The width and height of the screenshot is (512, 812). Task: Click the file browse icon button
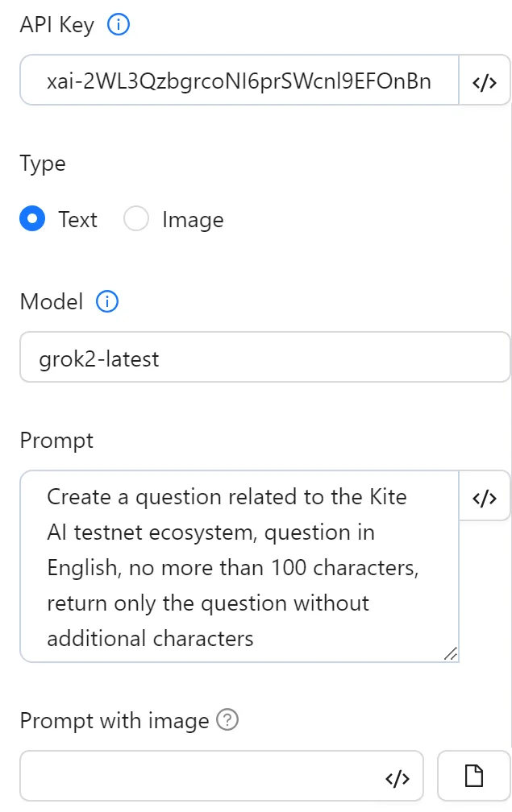474,777
